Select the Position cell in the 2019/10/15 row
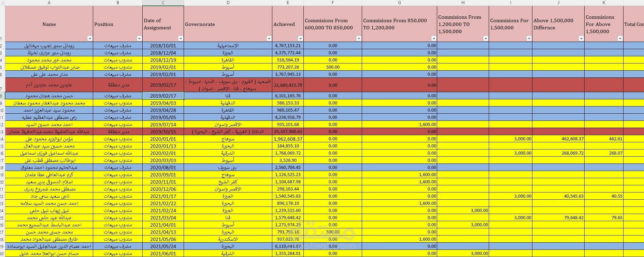644x257 pixels. coord(118,132)
